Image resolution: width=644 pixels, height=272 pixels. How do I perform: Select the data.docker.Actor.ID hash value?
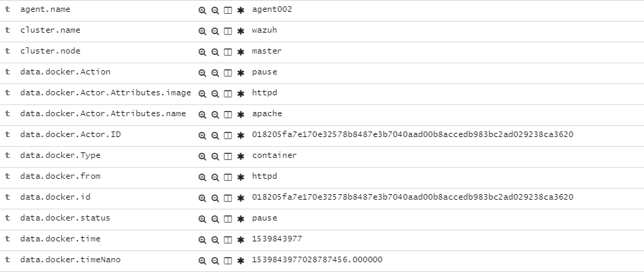[x=413, y=134]
